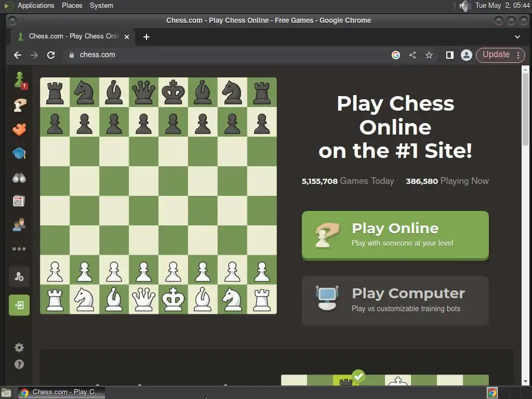The image size is (532, 399).
Task: Click the white queen on the board
Action: pos(143,299)
